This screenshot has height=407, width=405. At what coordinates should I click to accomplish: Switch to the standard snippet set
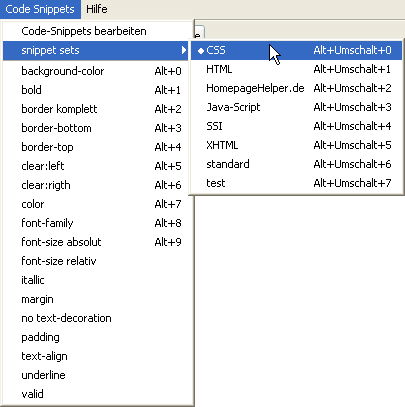(296, 164)
